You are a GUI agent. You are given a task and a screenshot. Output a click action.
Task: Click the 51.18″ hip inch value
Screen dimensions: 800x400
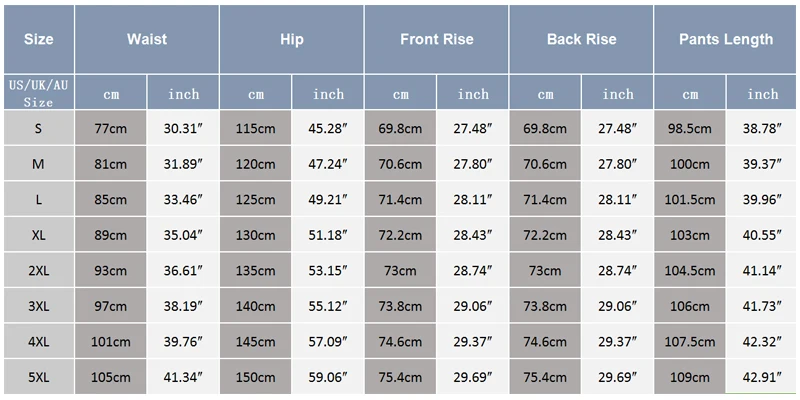point(328,235)
